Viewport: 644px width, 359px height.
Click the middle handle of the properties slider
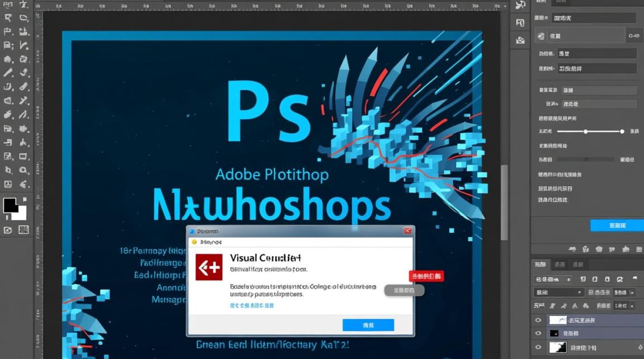[x=586, y=131]
